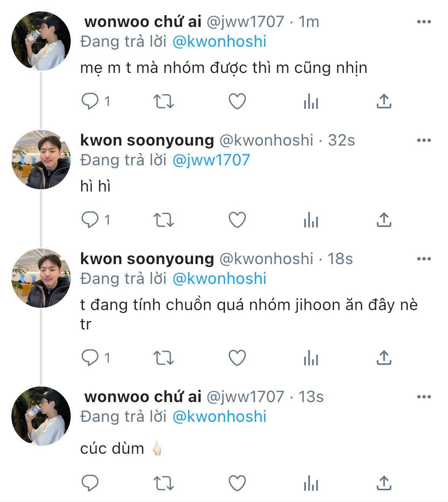Open more options on the 32s tweet

424,140
